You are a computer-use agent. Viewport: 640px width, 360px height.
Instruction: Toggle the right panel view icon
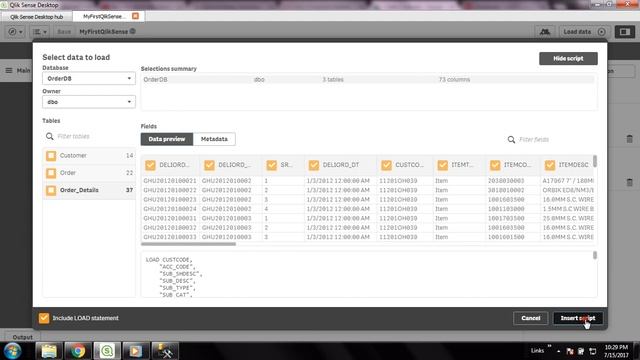pos(624,32)
